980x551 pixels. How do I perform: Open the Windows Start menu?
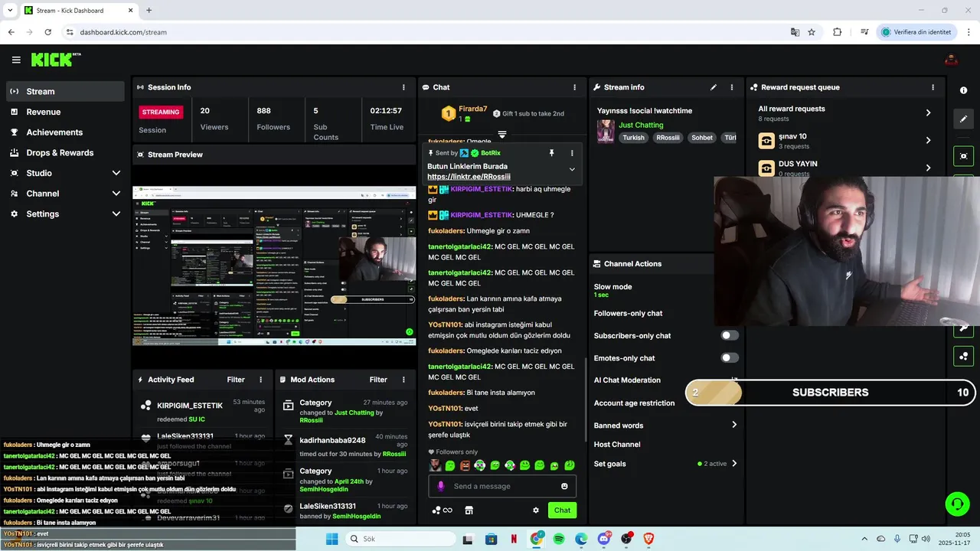(332, 539)
